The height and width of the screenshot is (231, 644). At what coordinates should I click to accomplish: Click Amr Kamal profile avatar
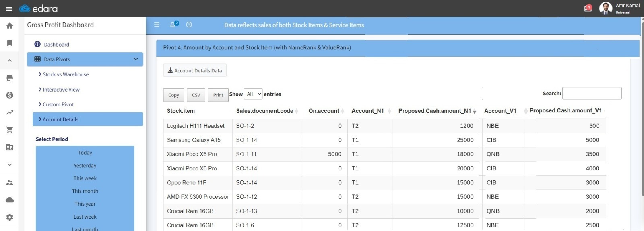pyautogui.click(x=605, y=8)
